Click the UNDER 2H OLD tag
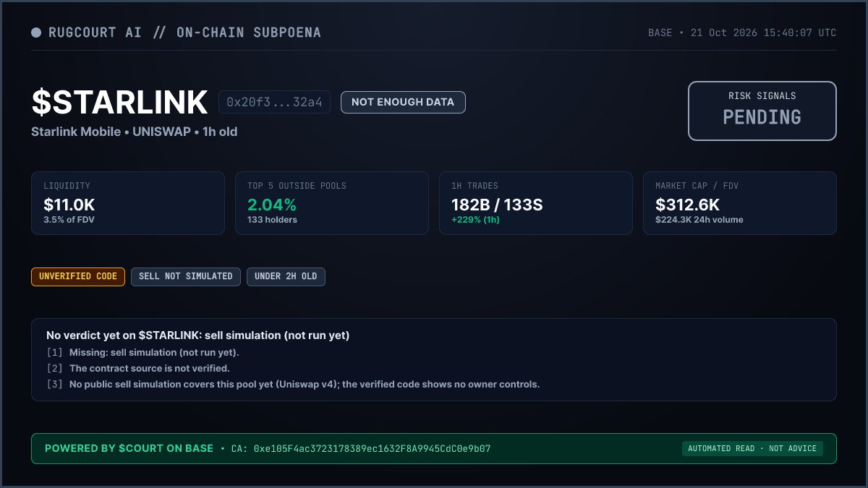The image size is (868, 488). (x=286, y=276)
